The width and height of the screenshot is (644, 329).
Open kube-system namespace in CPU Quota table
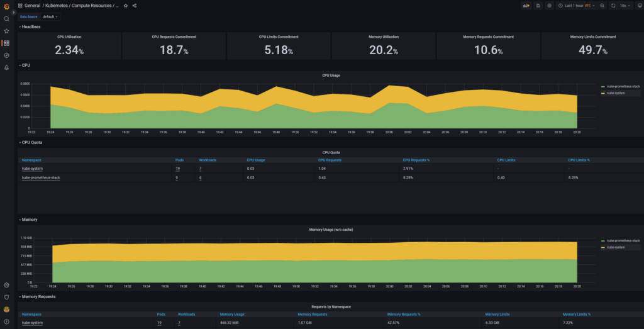coord(33,169)
